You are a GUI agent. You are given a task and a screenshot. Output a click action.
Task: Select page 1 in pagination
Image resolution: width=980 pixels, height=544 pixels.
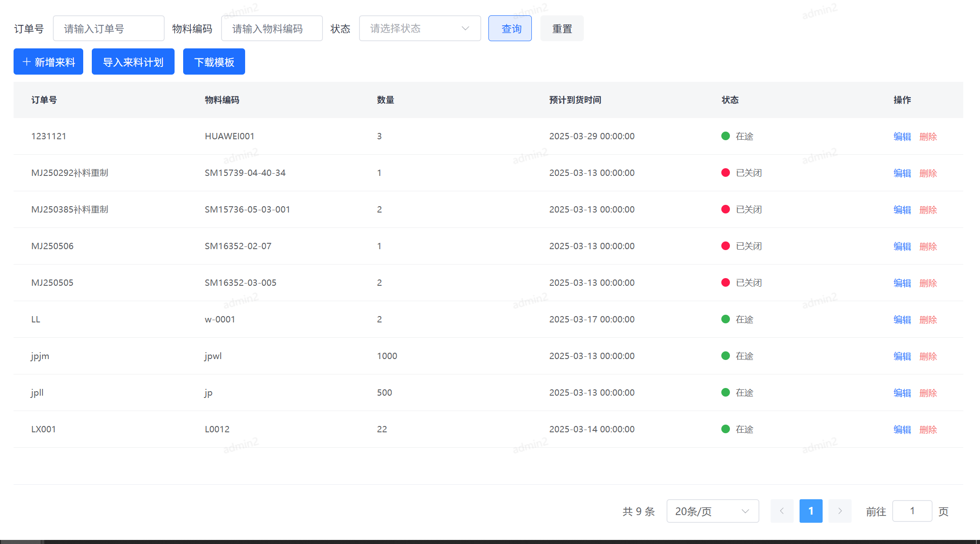(811, 511)
